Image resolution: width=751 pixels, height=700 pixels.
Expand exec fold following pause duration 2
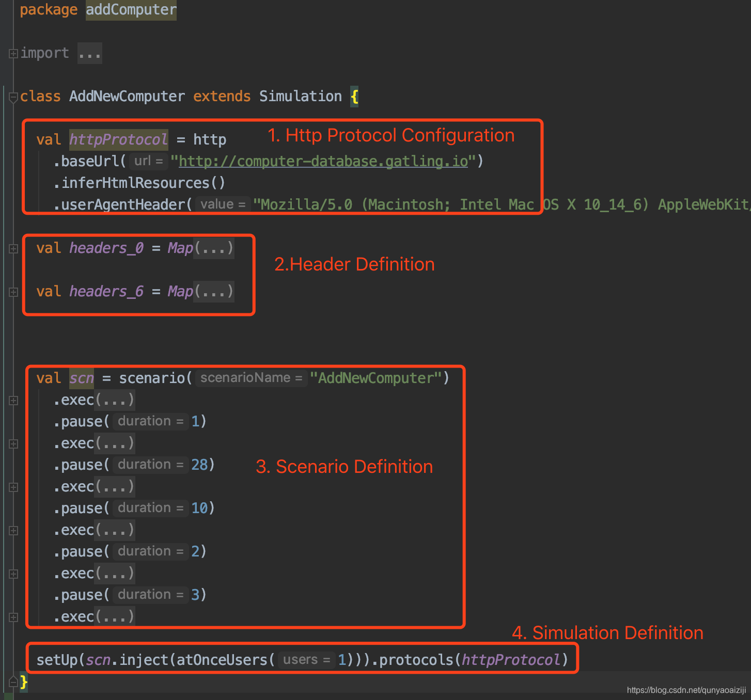click(x=13, y=574)
